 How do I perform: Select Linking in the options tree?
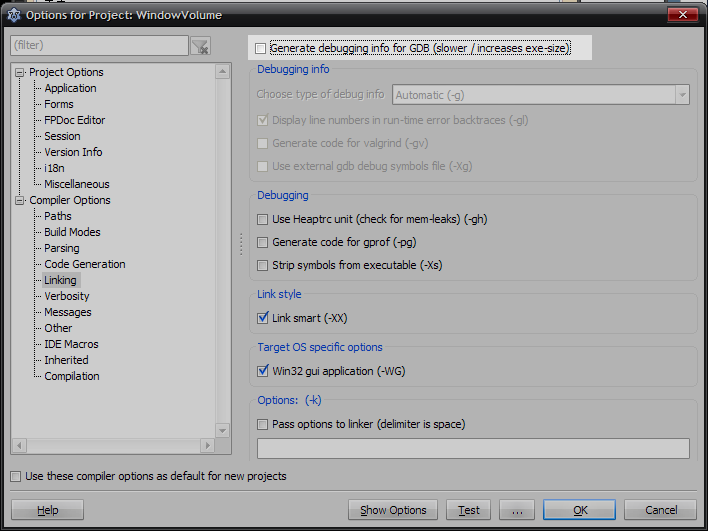61,280
